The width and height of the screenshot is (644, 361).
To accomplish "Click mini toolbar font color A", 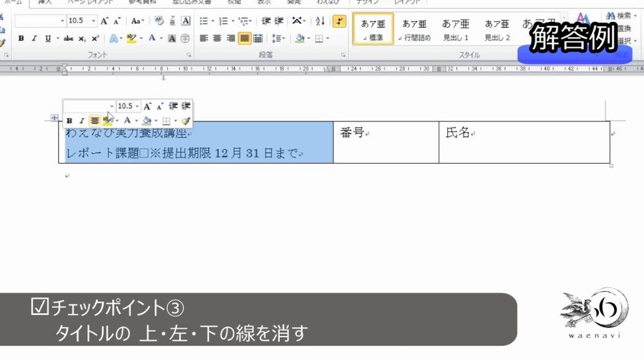I will coord(127,121).
